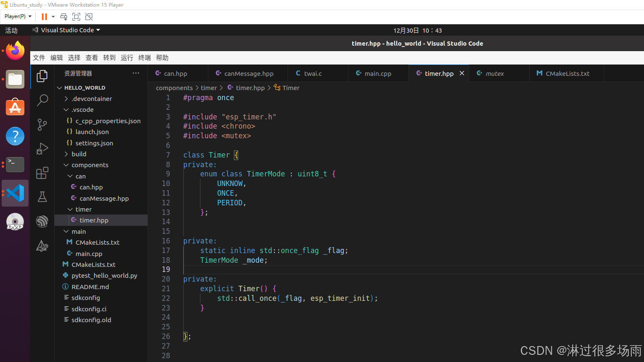Click the 活动 Activities button

11,30
